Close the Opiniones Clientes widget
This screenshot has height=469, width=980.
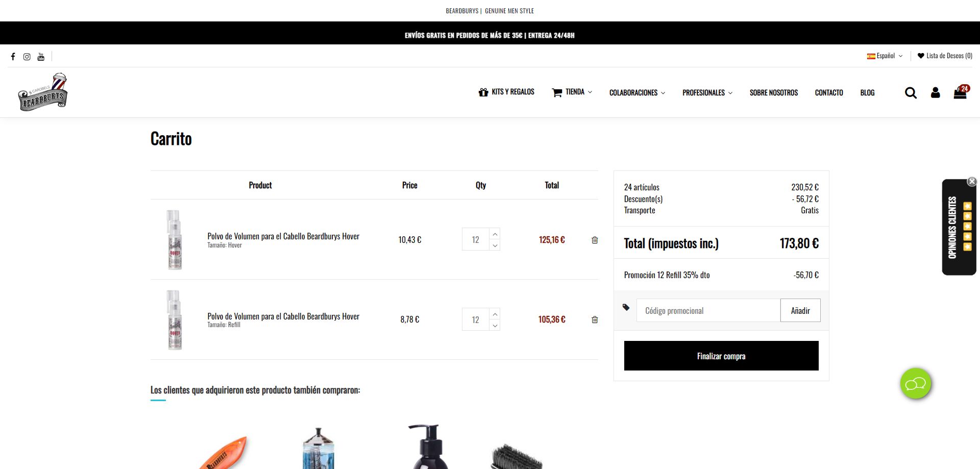pyautogui.click(x=972, y=182)
